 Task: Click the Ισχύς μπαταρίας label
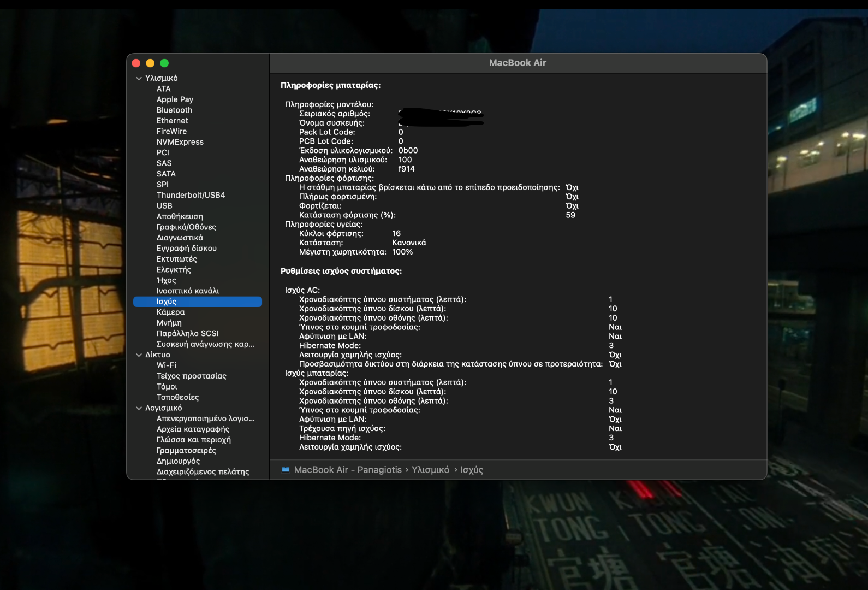(317, 373)
